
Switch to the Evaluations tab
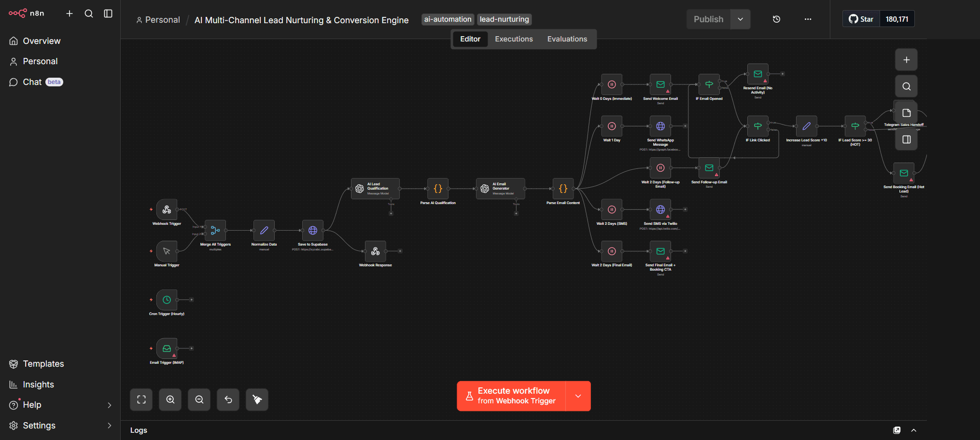[x=567, y=39]
